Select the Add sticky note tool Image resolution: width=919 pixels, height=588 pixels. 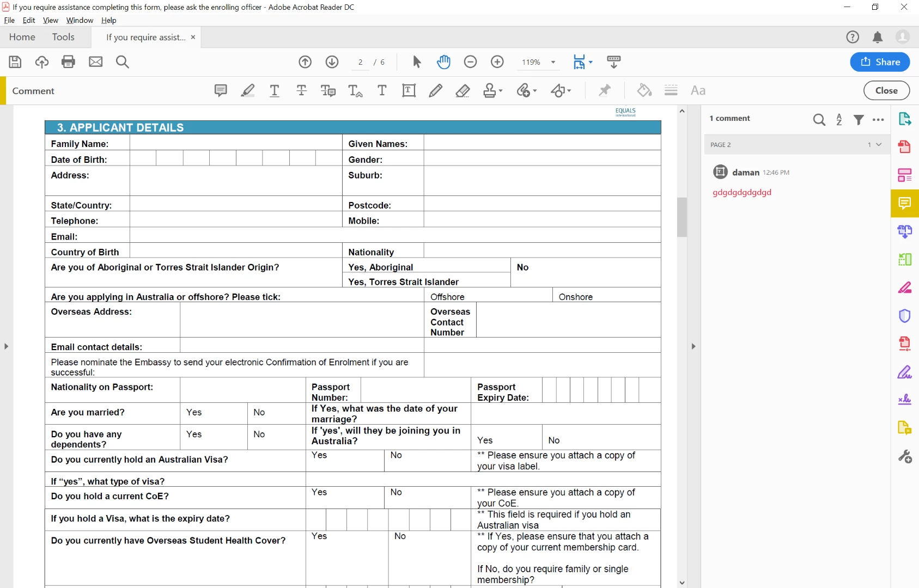coord(221,90)
